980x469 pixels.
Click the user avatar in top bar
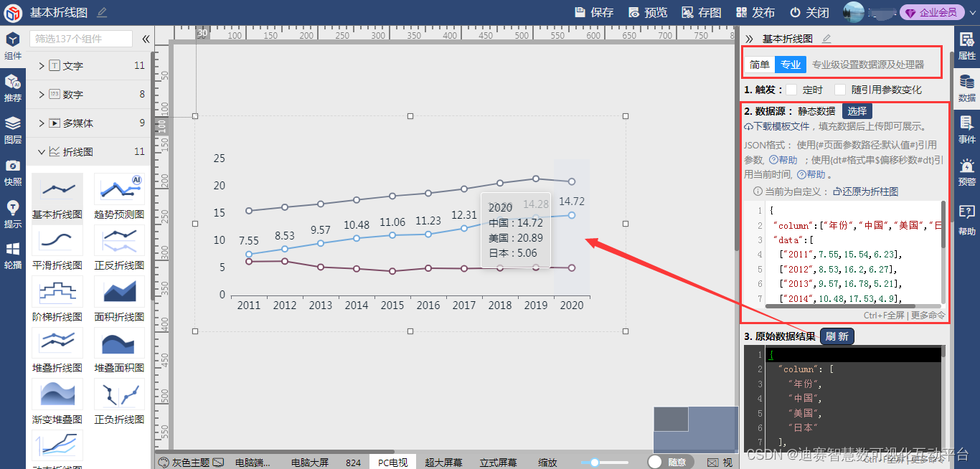[853, 11]
